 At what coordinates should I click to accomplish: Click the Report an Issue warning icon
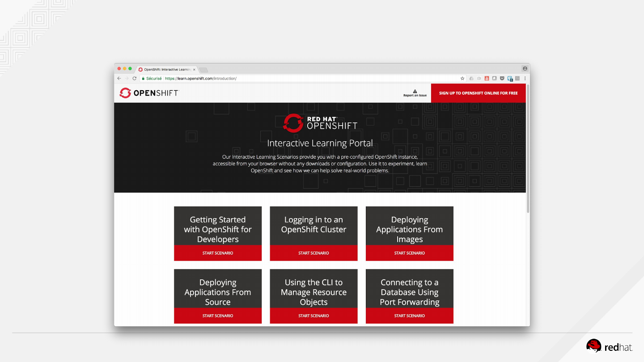coord(415,91)
